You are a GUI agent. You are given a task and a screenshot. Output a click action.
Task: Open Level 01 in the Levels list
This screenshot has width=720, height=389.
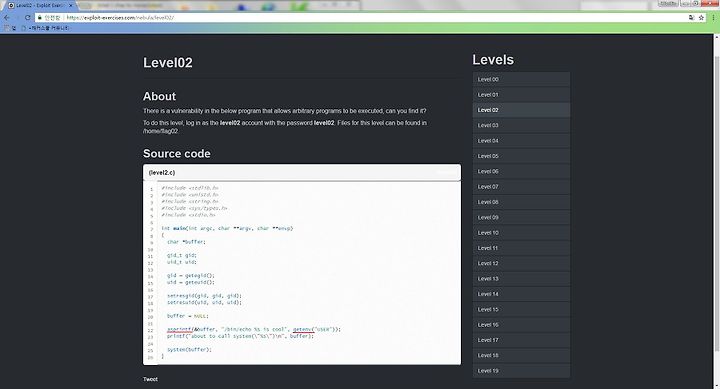click(521, 95)
